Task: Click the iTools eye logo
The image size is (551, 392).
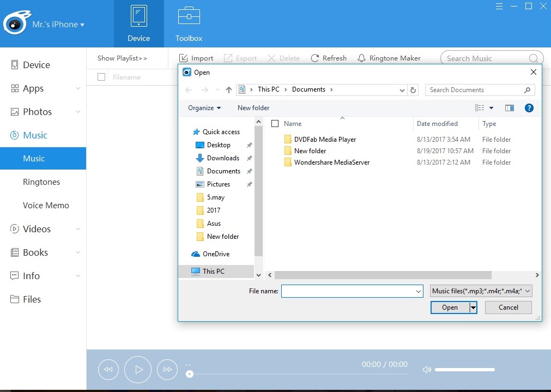Action: point(16,23)
